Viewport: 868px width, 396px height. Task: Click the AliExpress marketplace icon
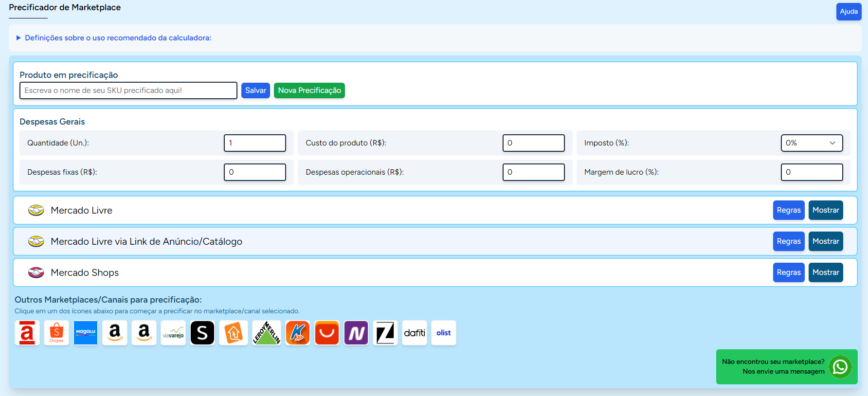click(327, 333)
